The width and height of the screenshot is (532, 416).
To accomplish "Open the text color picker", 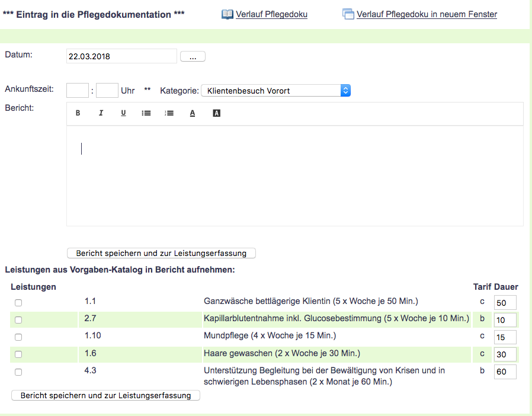I will click(193, 113).
